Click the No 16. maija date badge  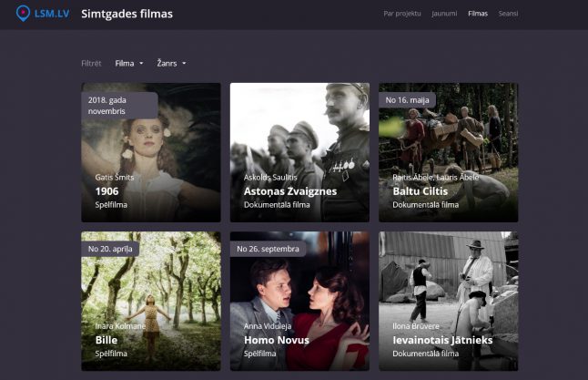point(407,100)
